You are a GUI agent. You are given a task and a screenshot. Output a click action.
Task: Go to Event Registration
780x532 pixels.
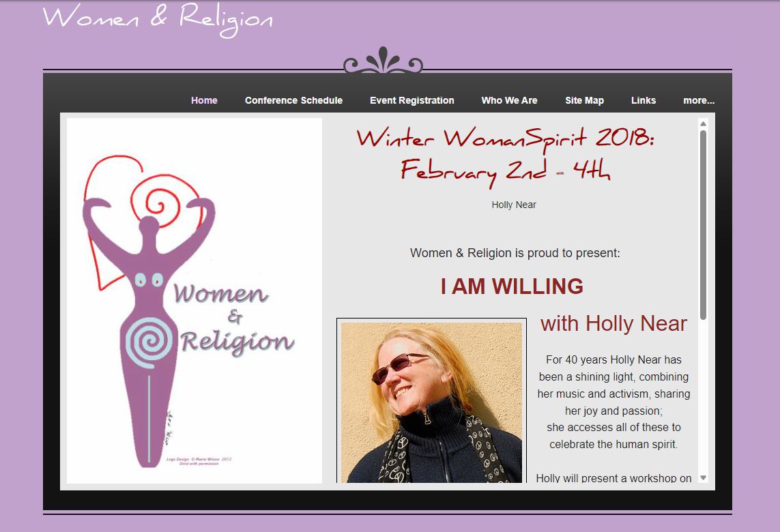pyautogui.click(x=412, y=100)
